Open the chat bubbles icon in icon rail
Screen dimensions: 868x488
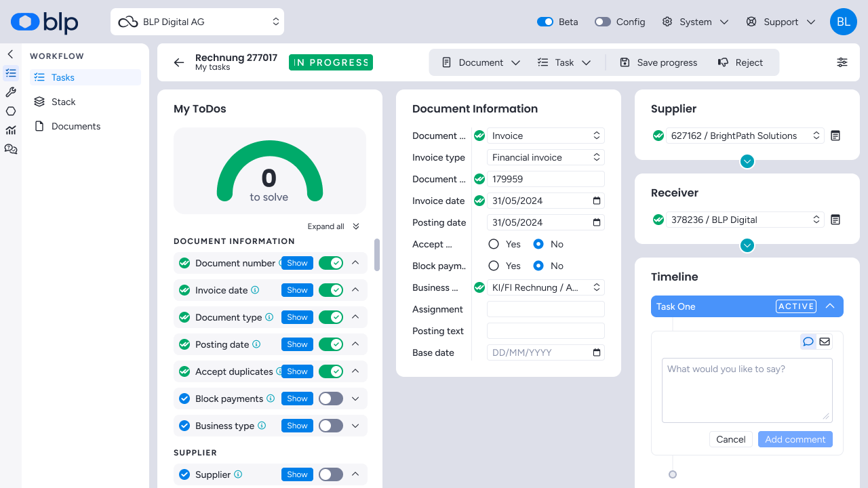tap(11, 149)
